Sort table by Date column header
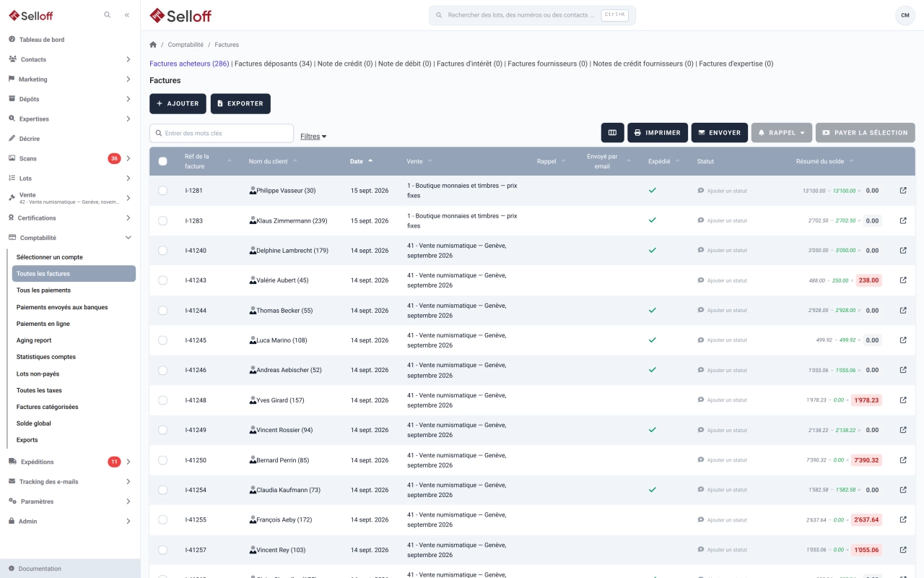This screenshot has width=924, height=578. click(362, 161)
